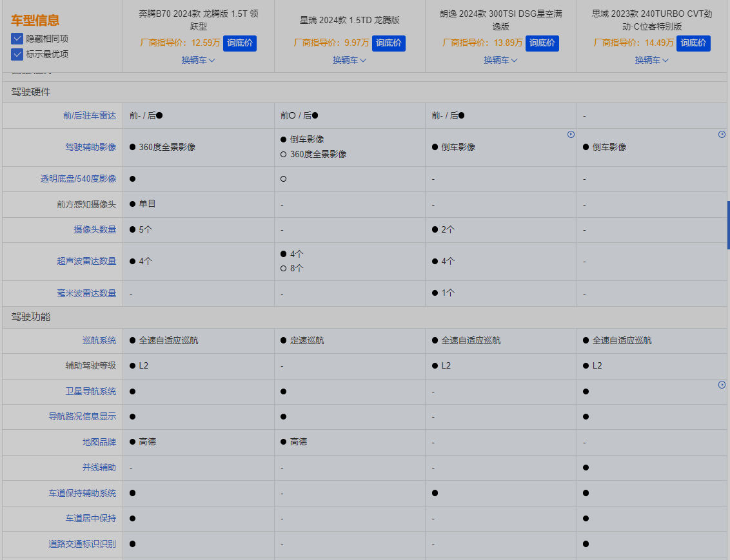Open 换辆车 dropdown under 奔腾B70
Image resolution: width=730 pixels, height=560 pixels.
199,60
